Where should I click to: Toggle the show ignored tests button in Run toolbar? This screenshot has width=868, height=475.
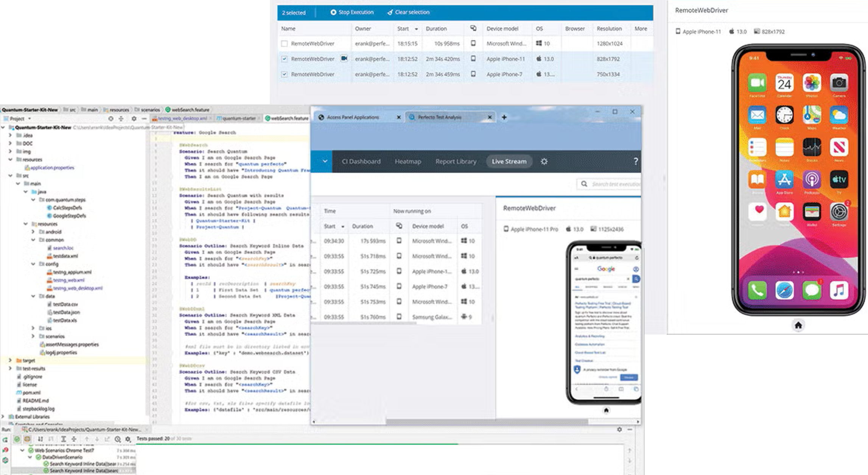(27, 439)
